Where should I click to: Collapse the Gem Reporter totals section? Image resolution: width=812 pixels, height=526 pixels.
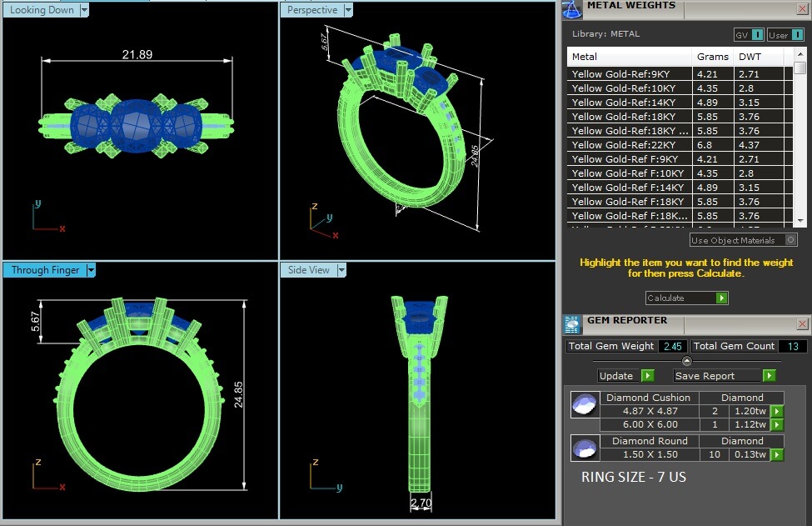(686, 361)
